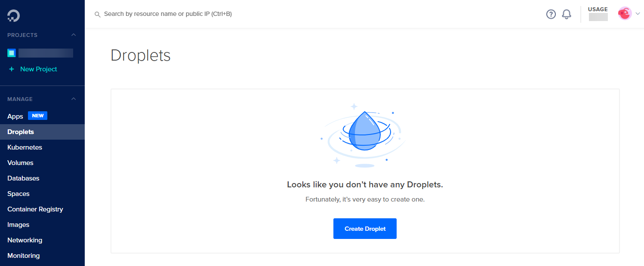The height and width of the screenshot is (266, 644).
Task: Click the project square icon
Action: tap(12, 53)
